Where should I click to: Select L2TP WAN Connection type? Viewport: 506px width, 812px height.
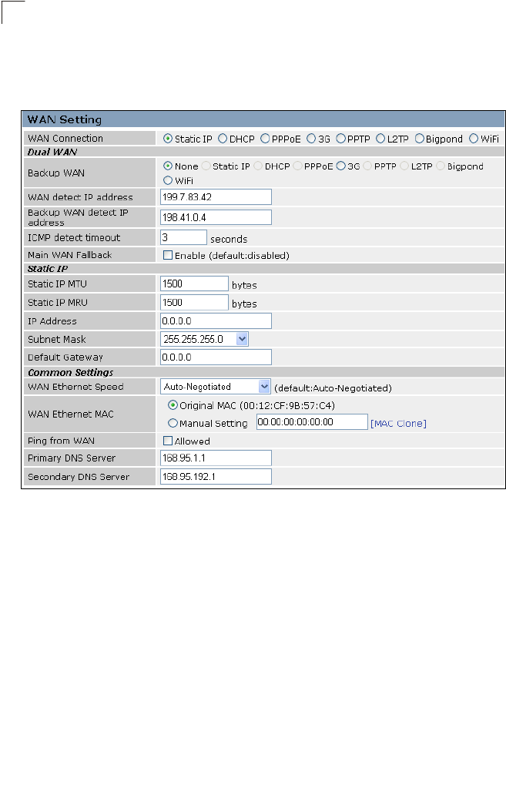click(380, 139)
